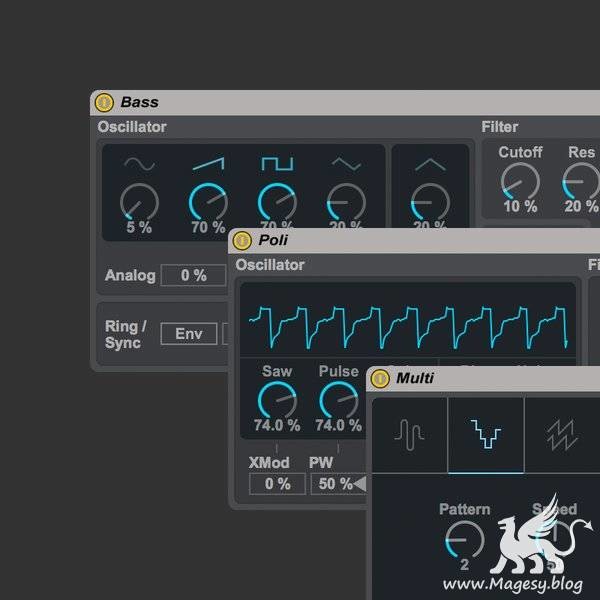The image size is (600, 600).
Task: Toggle the Bass device activator
Action: tap(104, 102)
